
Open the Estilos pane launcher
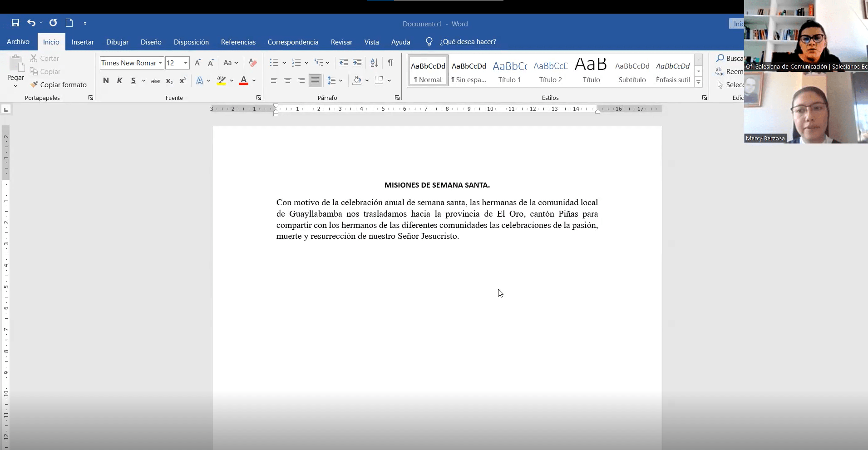705,98
